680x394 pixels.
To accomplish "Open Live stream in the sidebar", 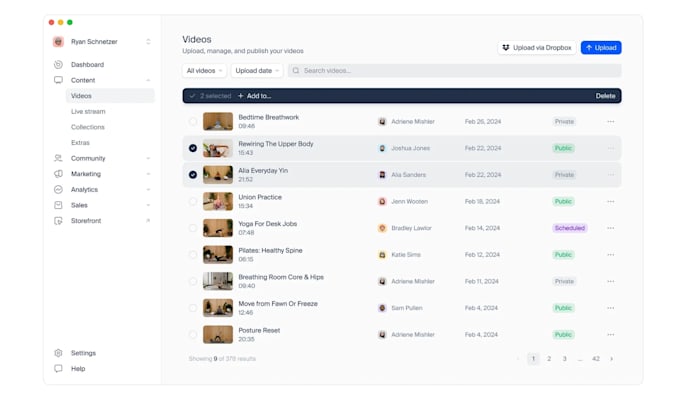I will pyautogui.click(x=88, y=111).
